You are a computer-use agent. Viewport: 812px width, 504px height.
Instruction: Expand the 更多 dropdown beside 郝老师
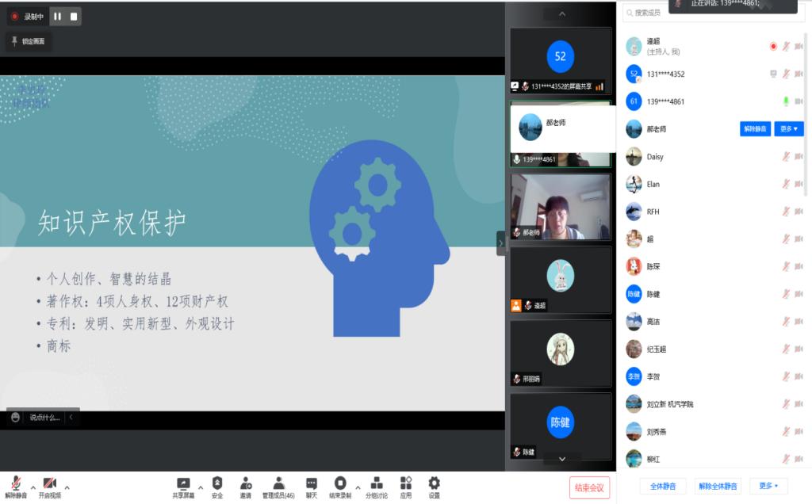pos(788,129)
